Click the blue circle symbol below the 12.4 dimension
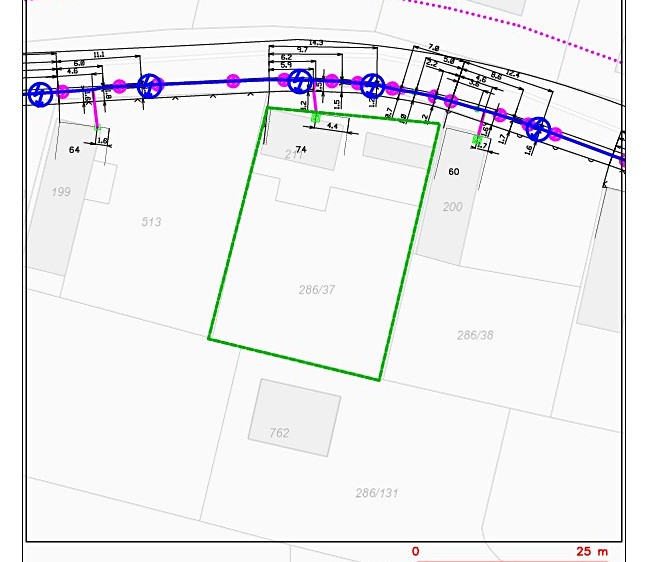Screen dimensions: 665x562 (x=539, y=129)
